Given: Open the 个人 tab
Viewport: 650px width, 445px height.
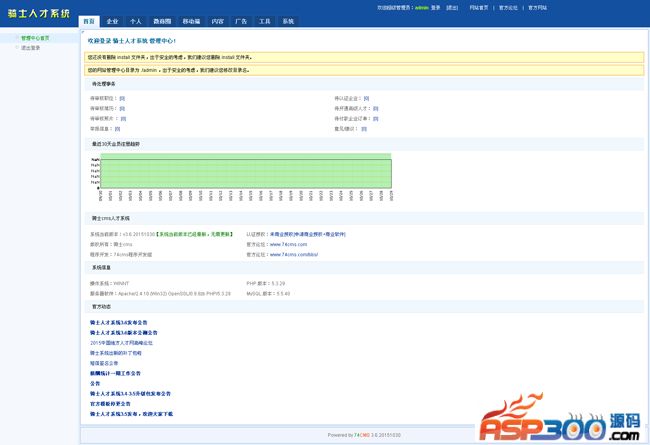Looking at the screenshot, I should pos(136,20).
